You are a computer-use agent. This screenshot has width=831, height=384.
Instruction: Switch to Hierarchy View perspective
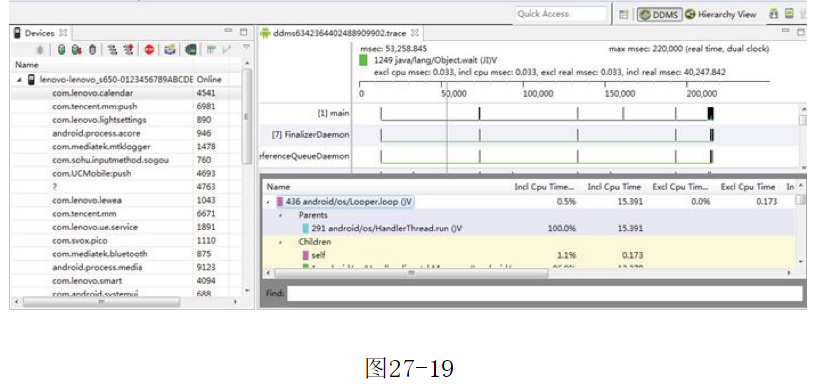pyautogui.click(x=720, y=15)
